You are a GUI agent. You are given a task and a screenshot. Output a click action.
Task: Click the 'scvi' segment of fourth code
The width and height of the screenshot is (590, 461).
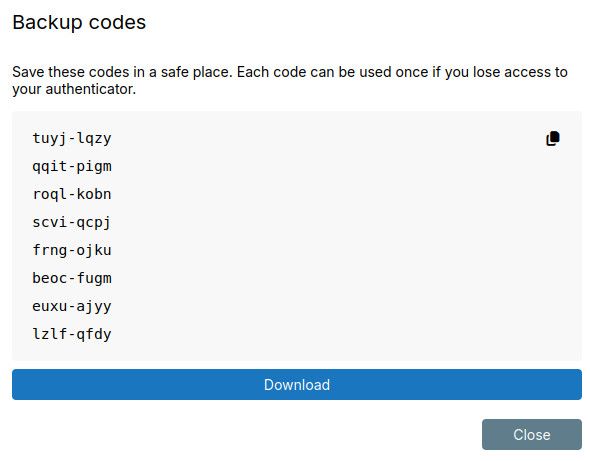coord(50,222)
